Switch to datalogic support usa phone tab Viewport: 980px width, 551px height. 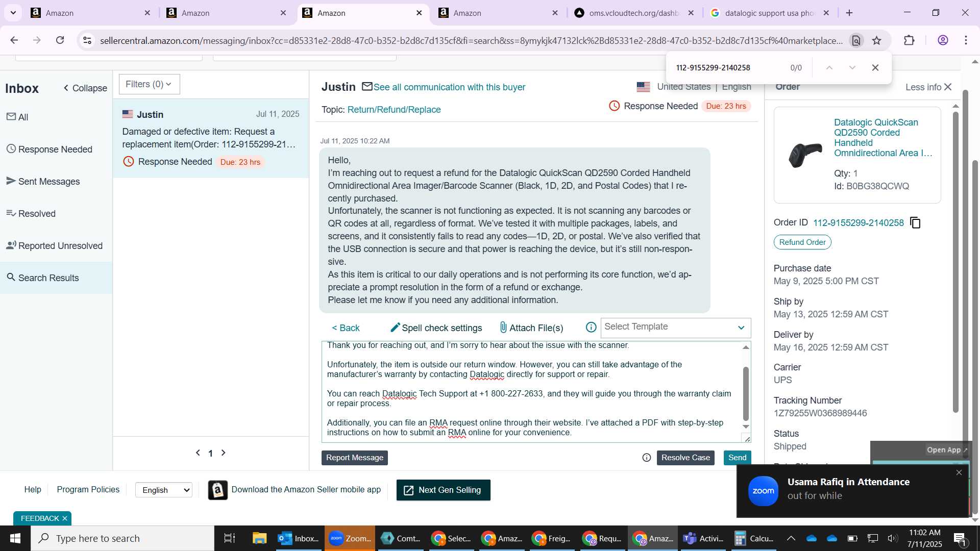click(x=770, y=13)
